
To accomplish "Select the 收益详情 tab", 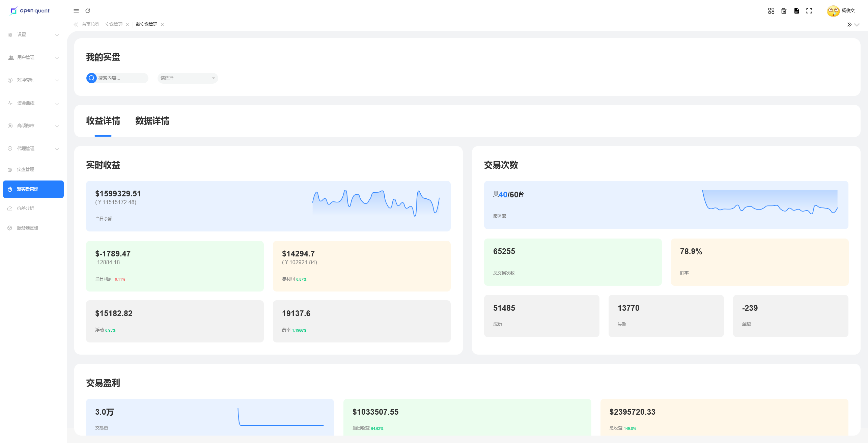I will pos(103,121).
